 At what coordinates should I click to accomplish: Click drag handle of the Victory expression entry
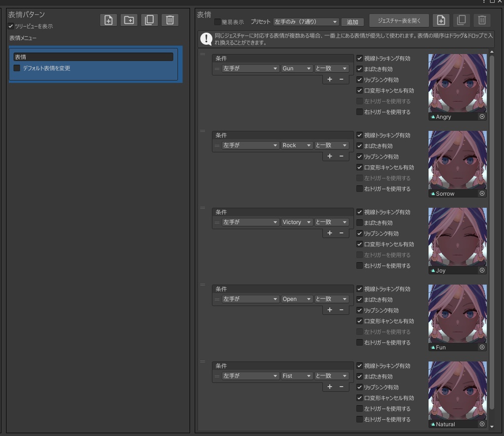(202, 208)
